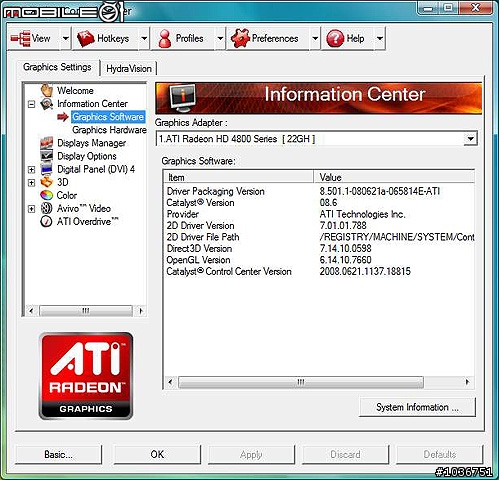This screenshot has width=499, height=480.
Task: Click the Preferences gear icon
Action: pyautogui.click(x=240, y=39)
